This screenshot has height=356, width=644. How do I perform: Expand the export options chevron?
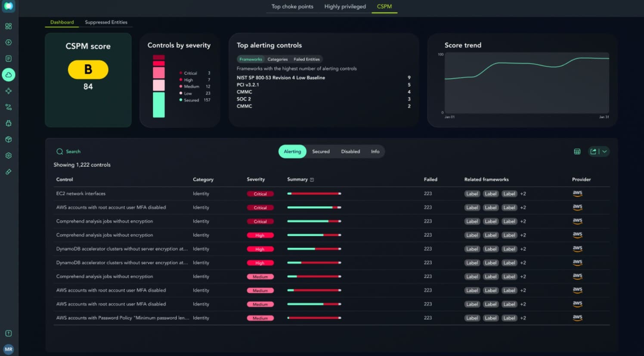[604, 152]
